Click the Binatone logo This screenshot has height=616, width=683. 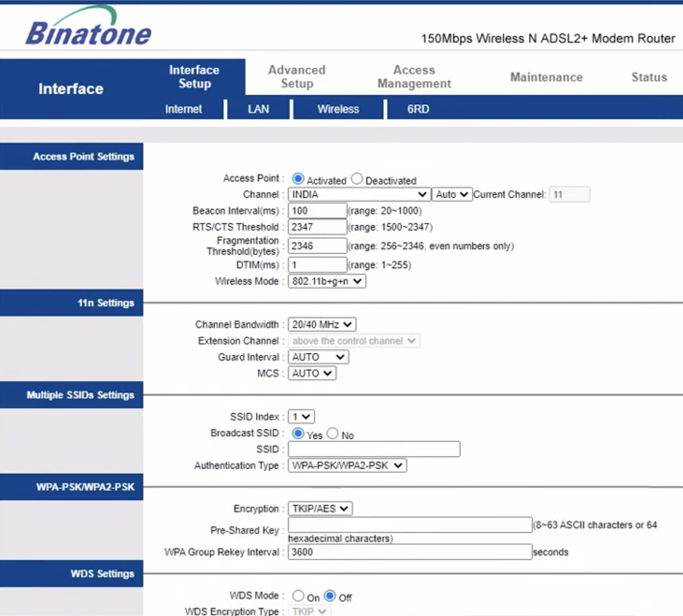(x=88, y=28)
